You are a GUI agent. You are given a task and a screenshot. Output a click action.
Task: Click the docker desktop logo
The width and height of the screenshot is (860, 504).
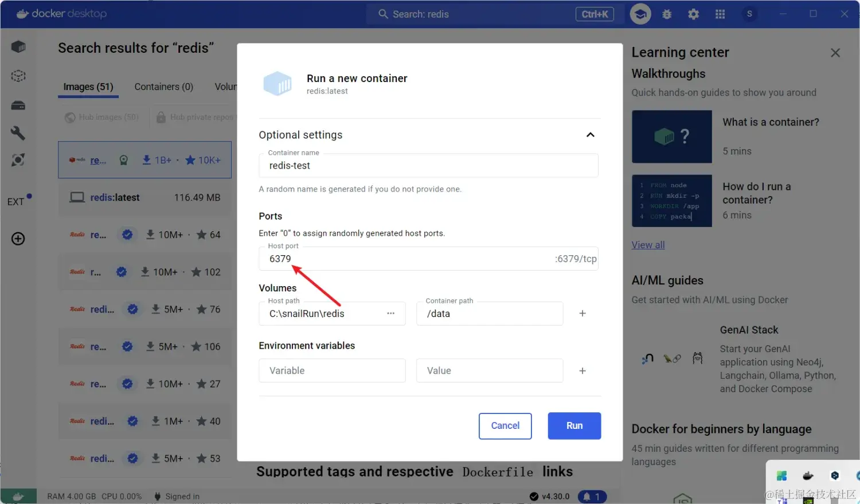coord(61,14)
